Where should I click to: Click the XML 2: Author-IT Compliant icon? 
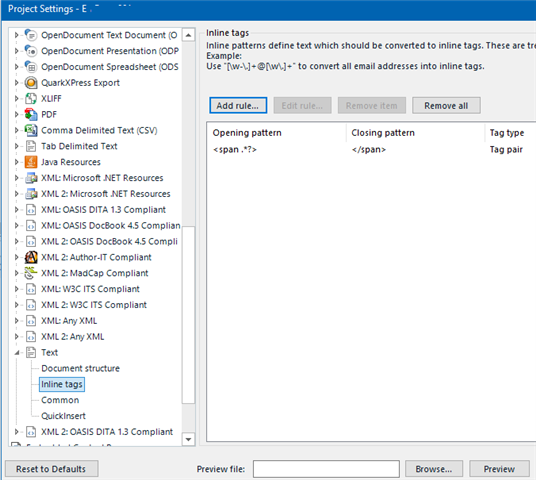31,257
